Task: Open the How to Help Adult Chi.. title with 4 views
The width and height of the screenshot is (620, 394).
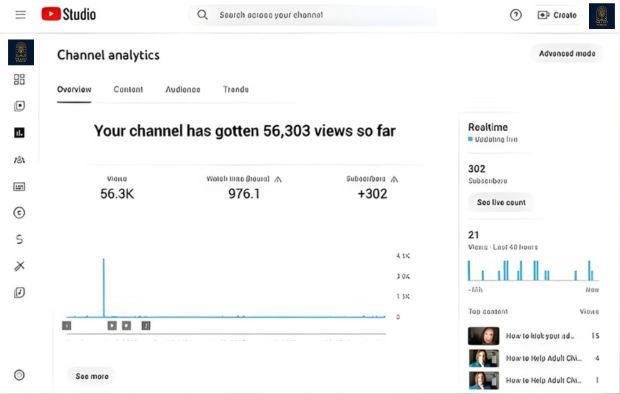Action: point(543,358)
